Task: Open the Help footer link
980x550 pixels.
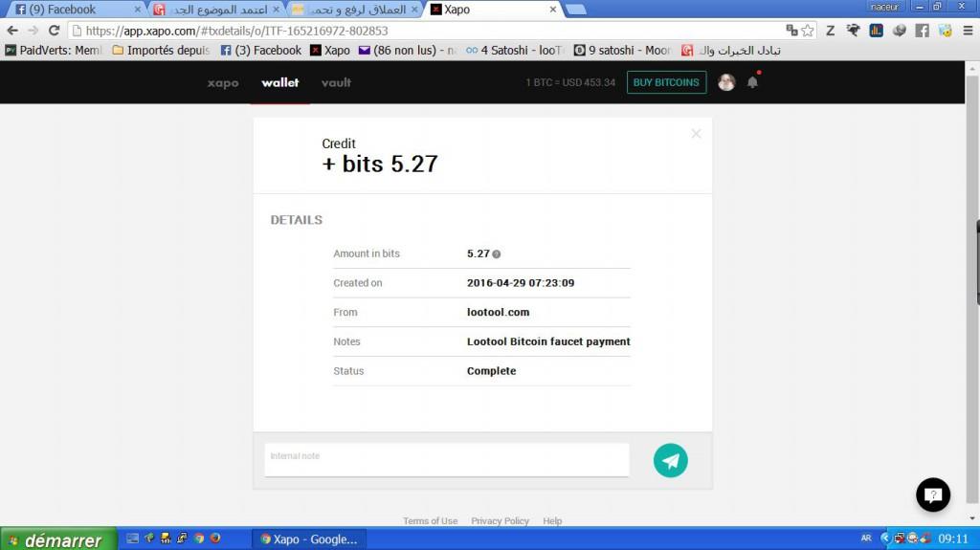Action: coord(552,520)
